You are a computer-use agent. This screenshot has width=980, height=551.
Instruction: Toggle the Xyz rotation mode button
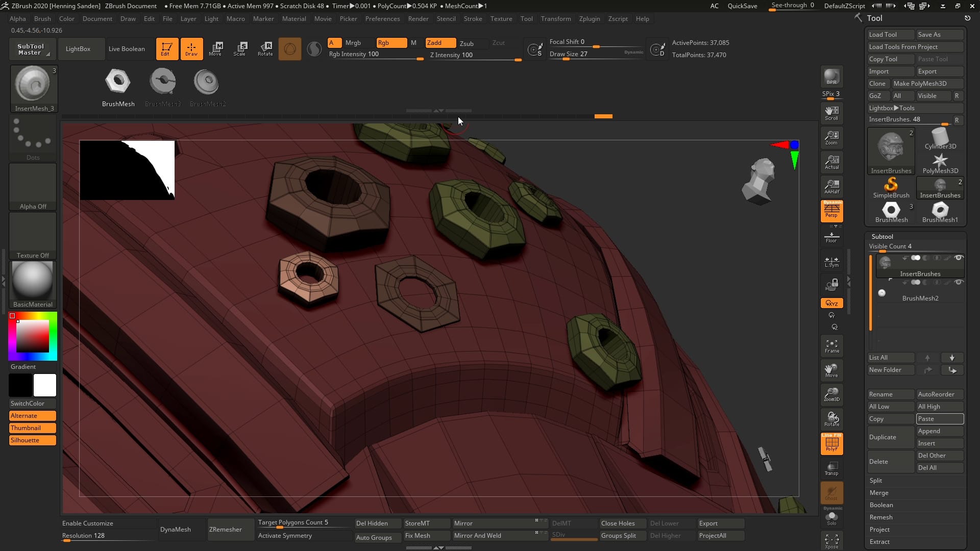(x=831, y=303)
